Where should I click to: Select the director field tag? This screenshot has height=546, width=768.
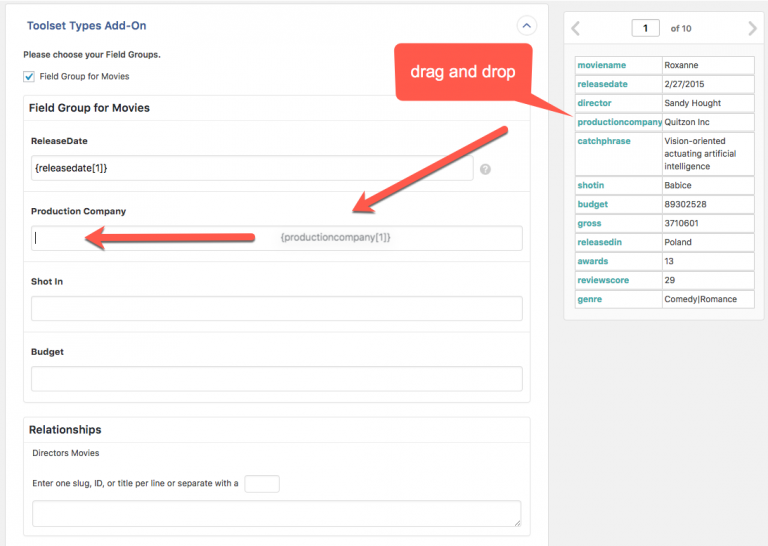[x=594, y=103]
